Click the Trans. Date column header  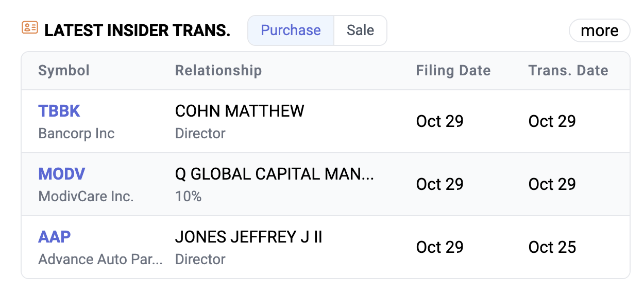pos(568,71)
